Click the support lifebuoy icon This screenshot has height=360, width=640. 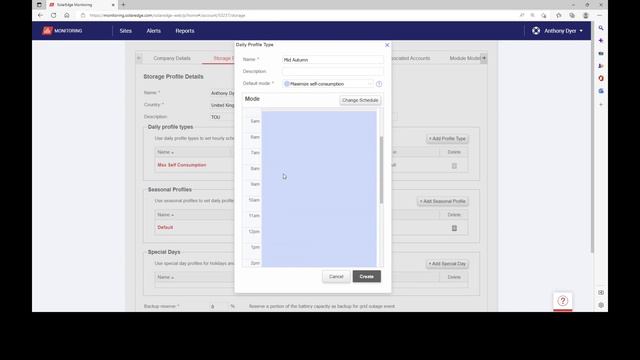tap(536, 31)
